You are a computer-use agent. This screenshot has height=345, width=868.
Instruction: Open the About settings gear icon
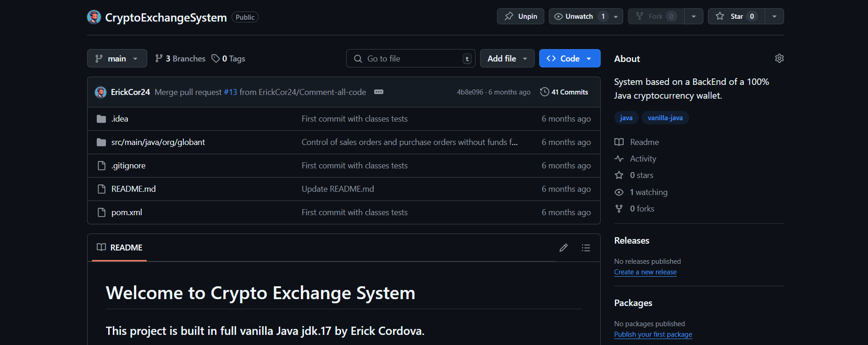pyautogui.click(x=779, y=58)
